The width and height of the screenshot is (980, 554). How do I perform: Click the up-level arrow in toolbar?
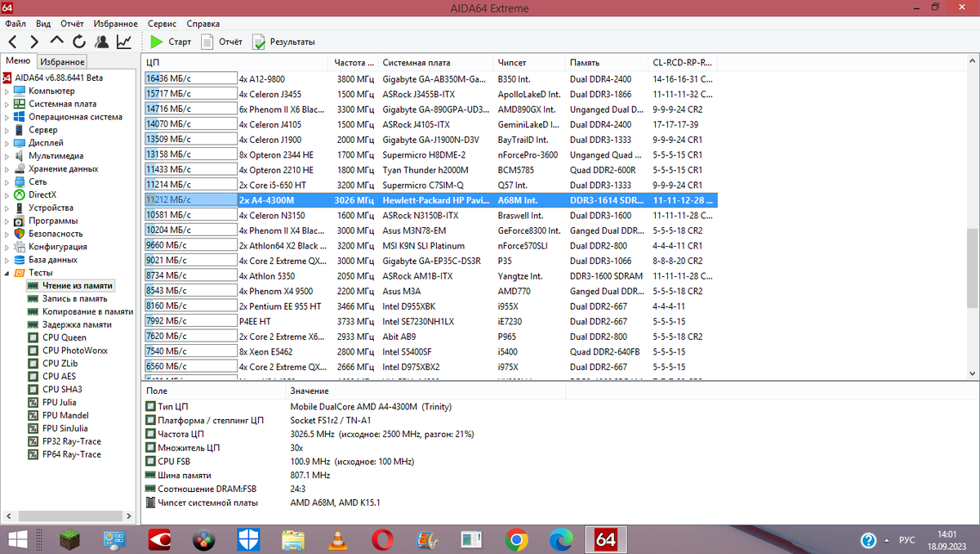[56, 42]
